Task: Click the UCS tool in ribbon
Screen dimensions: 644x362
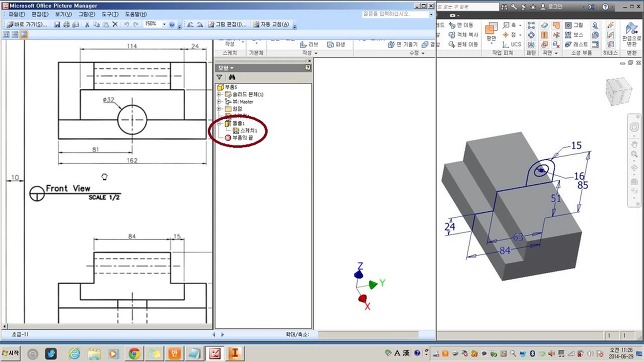Action: (x=512, y=44)
